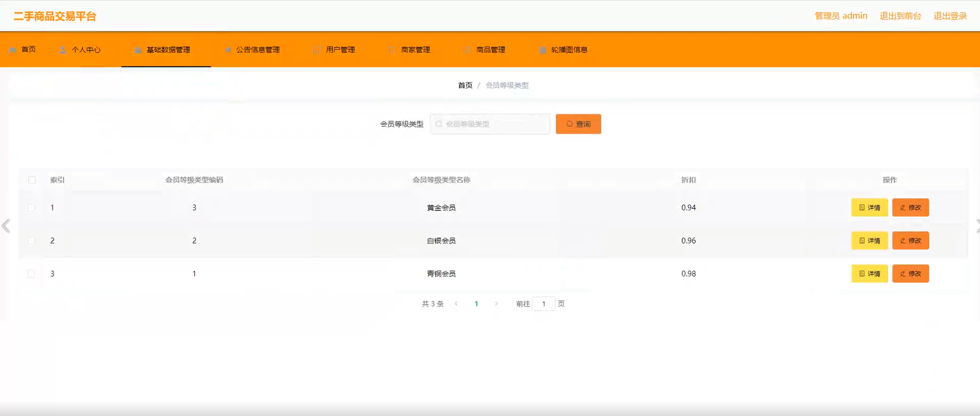Go to previous page arrow in pagination
The width and height of the screenshot is (980, 416).
[x=456, y=304]
